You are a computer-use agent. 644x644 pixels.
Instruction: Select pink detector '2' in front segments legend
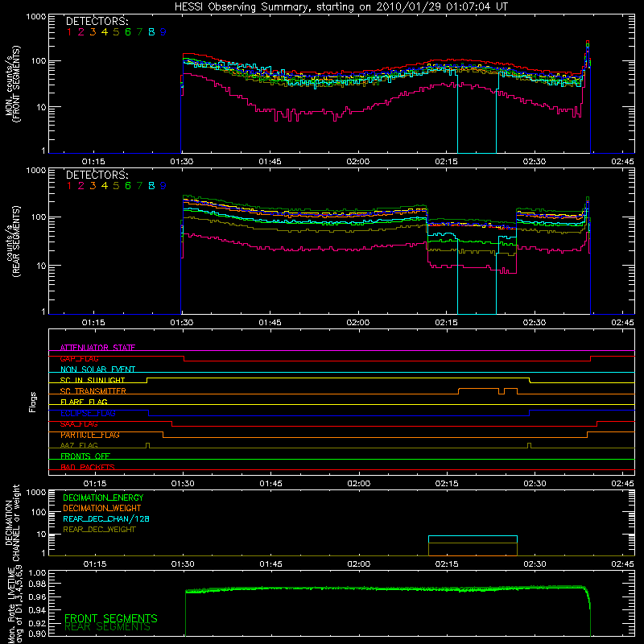pyautogui.click(x=81, y=32)
